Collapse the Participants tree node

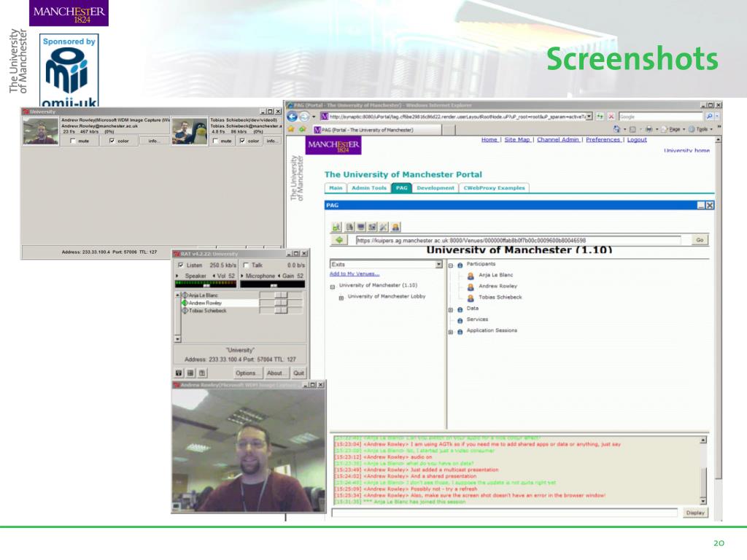tap(451, 265)
